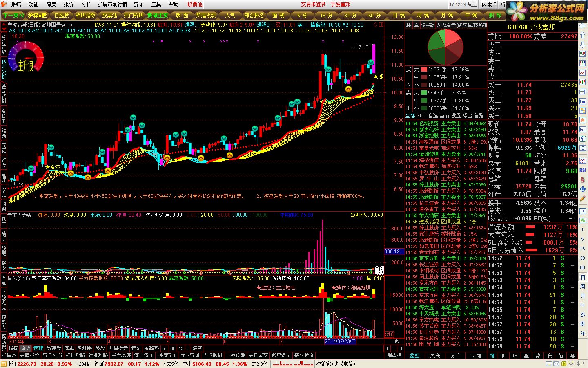Screen dimensions: 588x368
Task: Open the 扩展市场行情 menu
Action: coord(112,4)
